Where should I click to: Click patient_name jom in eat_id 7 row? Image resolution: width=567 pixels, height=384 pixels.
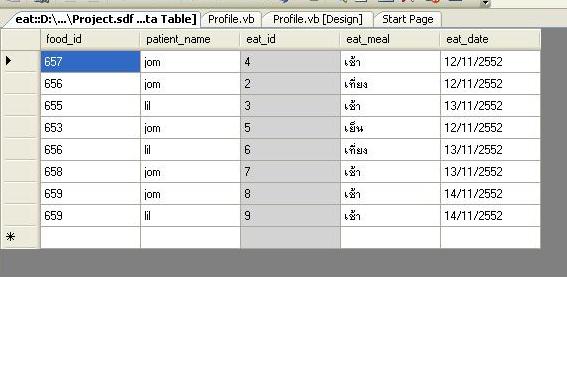click(x=191, y=172)
